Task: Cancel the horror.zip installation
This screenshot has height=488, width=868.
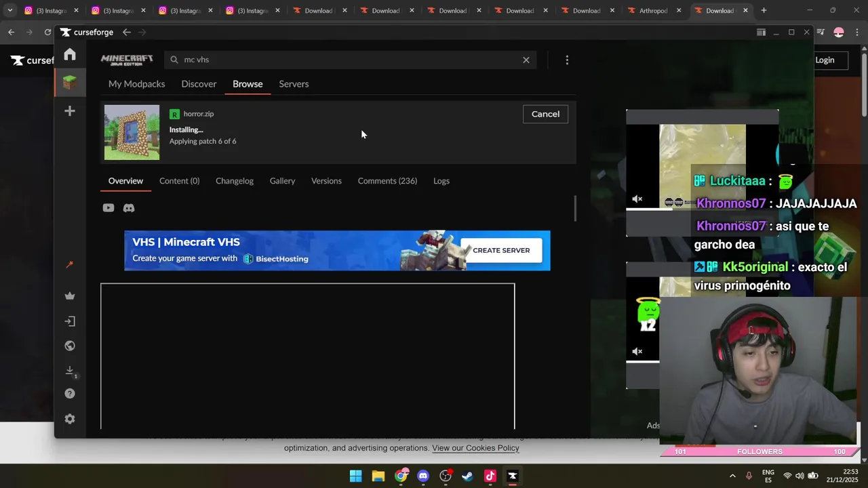Action: (x=545, y=114)
